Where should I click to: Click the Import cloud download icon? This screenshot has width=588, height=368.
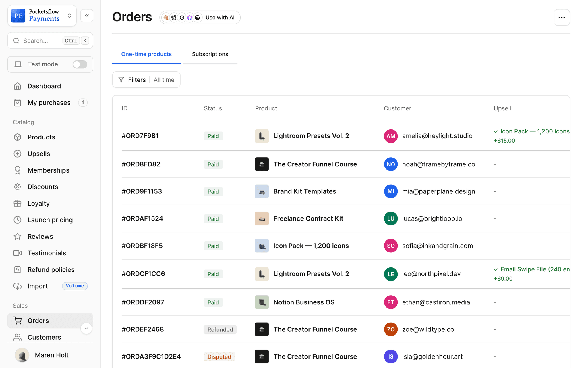pyautogui.click(x=18, y=286)
